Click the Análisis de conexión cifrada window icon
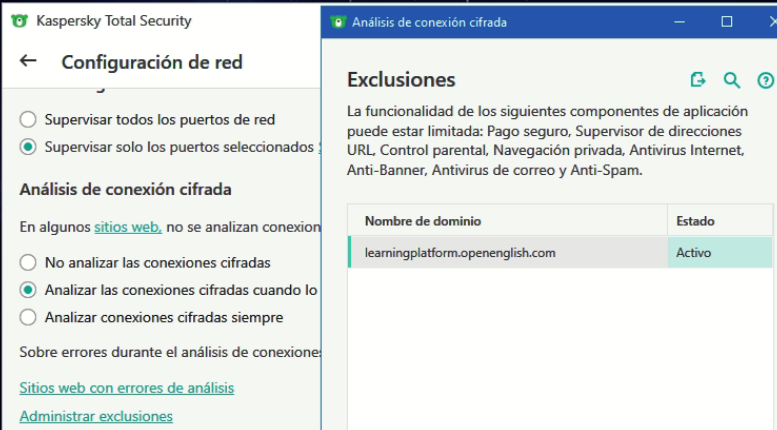The image size is (777, 430). tap(338, 22)
